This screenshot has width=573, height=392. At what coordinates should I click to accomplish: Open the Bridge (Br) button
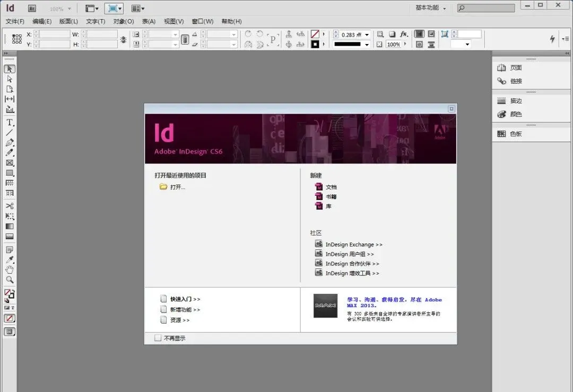click(x=32, y=8)
